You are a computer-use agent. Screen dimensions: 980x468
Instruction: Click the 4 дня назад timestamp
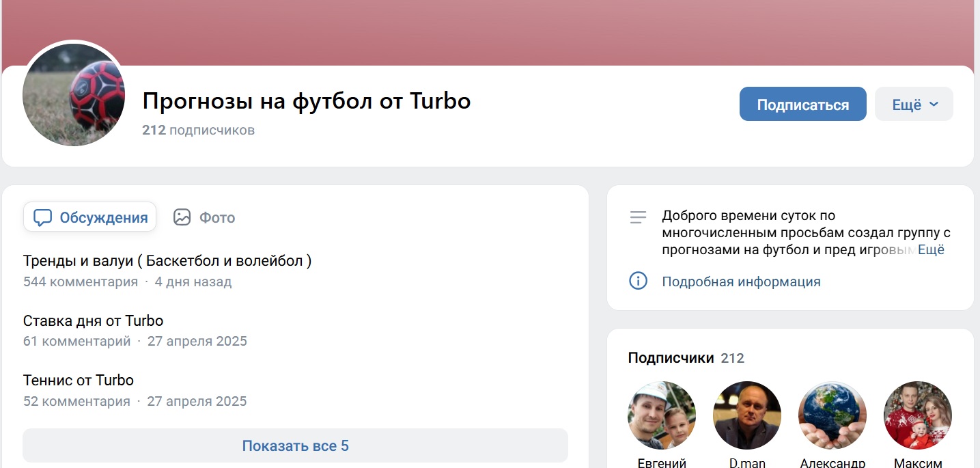[193, 281]
